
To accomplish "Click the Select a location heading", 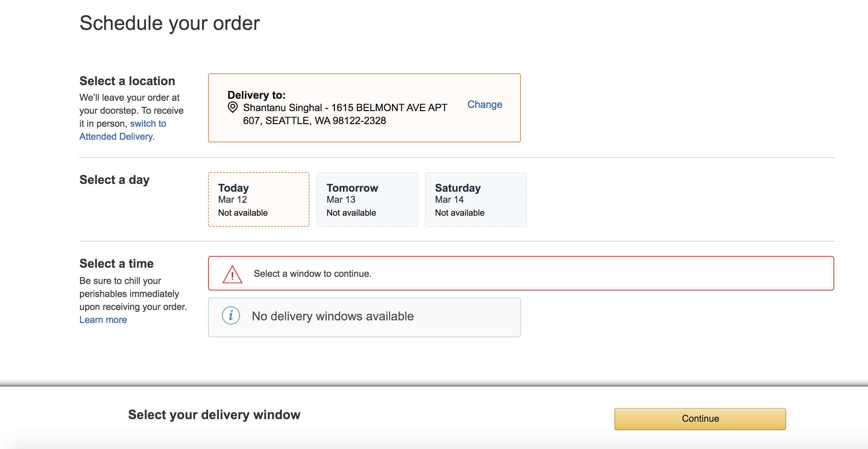I will 127,81.
